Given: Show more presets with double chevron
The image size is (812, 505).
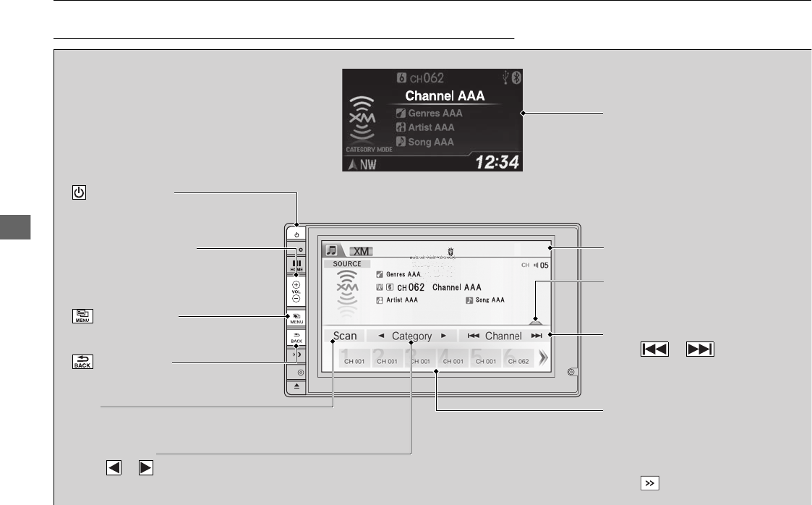Looking at the screenshot, I should [x=543, y=358].
